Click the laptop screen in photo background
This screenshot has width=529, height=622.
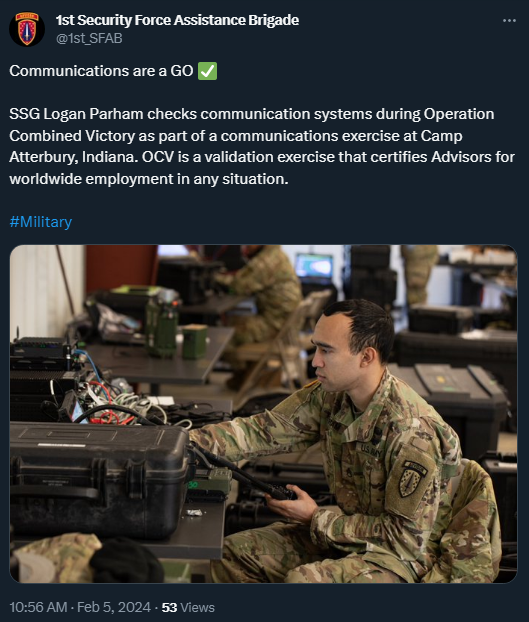tap(314, 265)
